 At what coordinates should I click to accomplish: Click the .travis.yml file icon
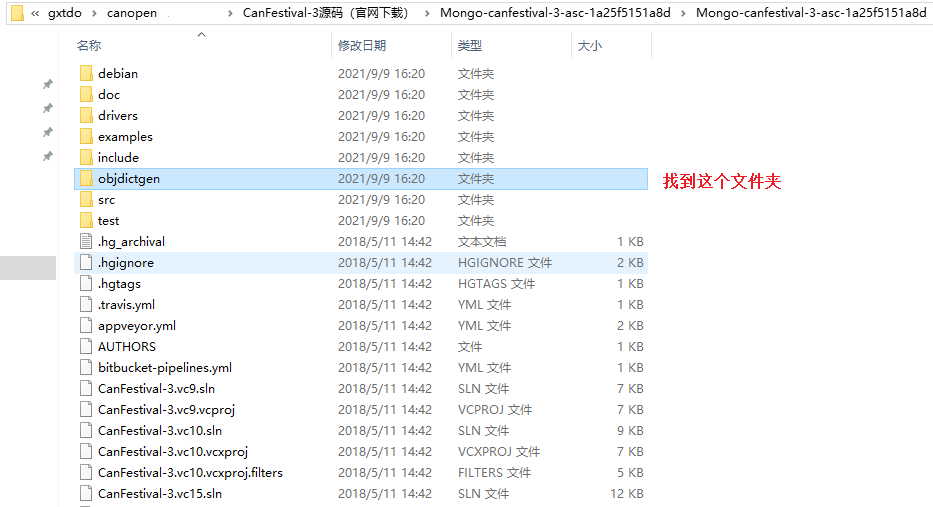click(86, 305)
